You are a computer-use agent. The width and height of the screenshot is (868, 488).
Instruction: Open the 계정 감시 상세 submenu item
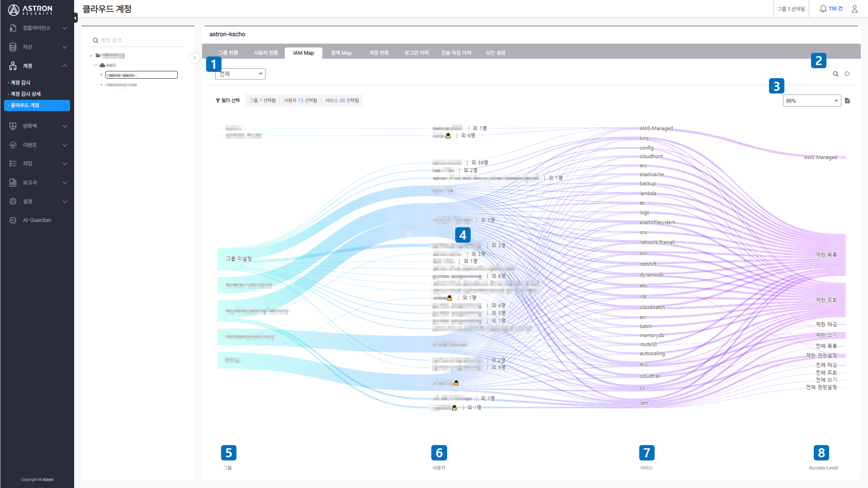coord(25,94)
